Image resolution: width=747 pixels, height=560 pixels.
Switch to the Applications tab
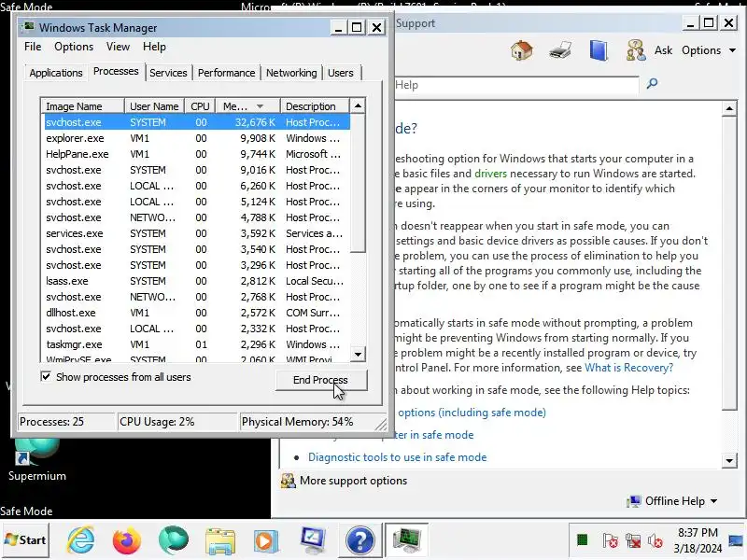click(x=56, y=73)
